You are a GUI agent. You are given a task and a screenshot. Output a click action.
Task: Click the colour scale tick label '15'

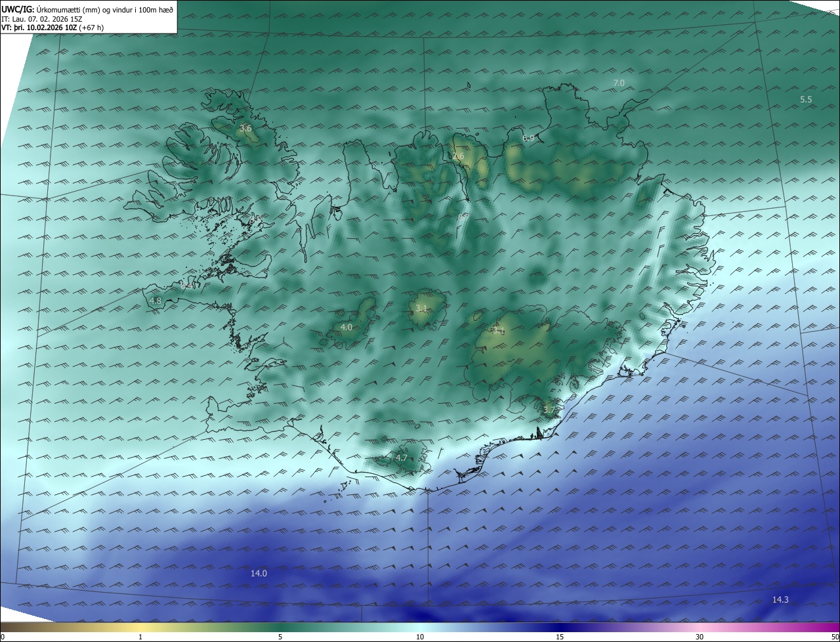[560, 637]
